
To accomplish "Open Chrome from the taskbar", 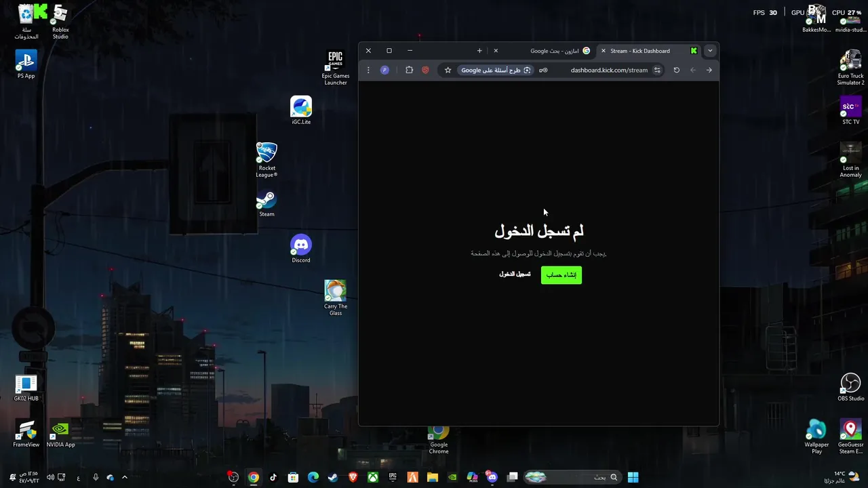I will click(253, 477).
